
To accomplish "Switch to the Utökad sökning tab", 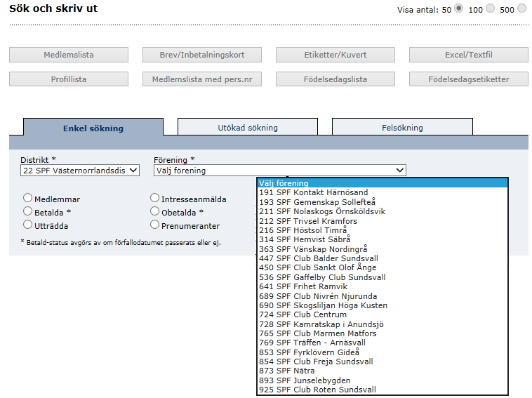I will click(x=248, y=127).
